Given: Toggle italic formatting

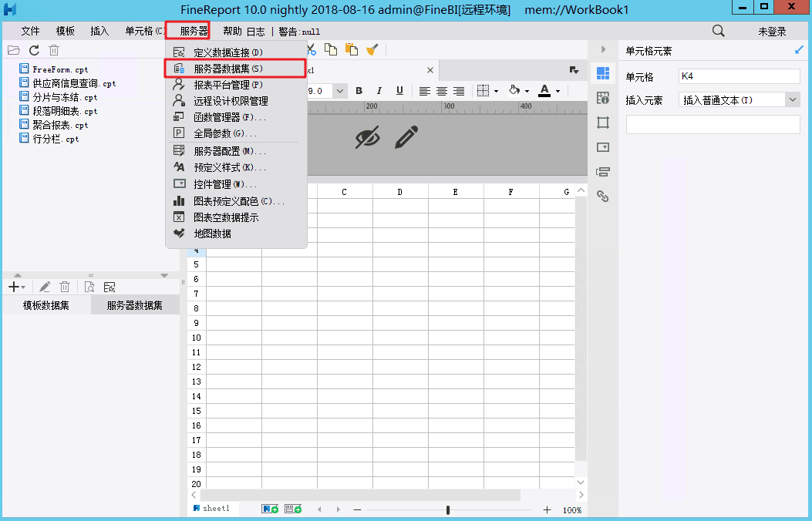Looking at the screenshot, I should (x=379, y=91).
